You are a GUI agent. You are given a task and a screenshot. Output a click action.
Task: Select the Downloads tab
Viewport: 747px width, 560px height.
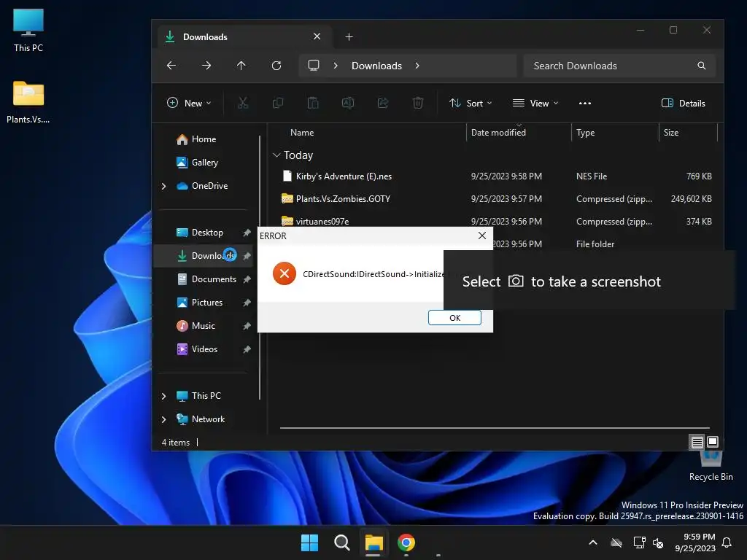point(244,36)
